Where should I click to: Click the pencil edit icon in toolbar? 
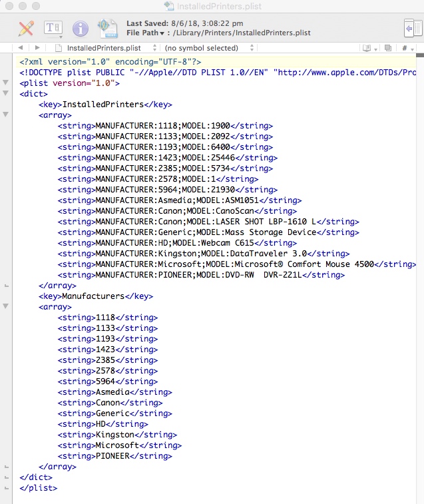(26, 28)
